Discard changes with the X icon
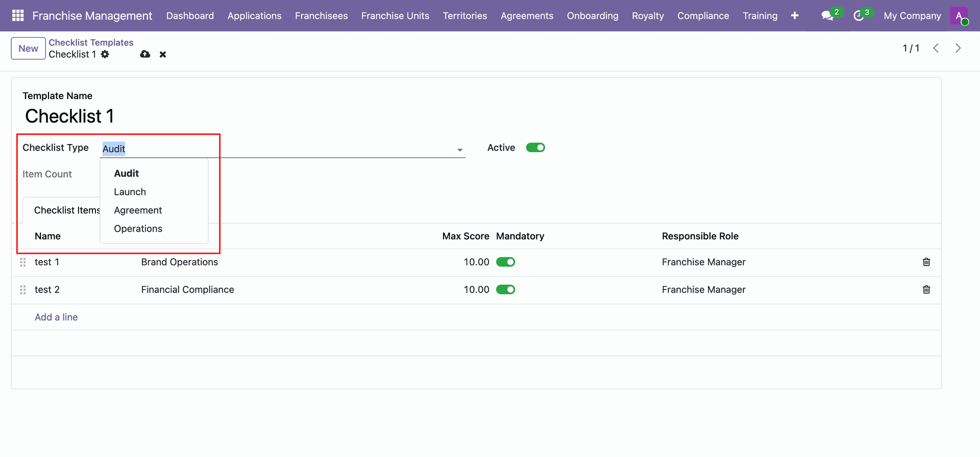Screen dimensions: 980x457 coord(163,55)
